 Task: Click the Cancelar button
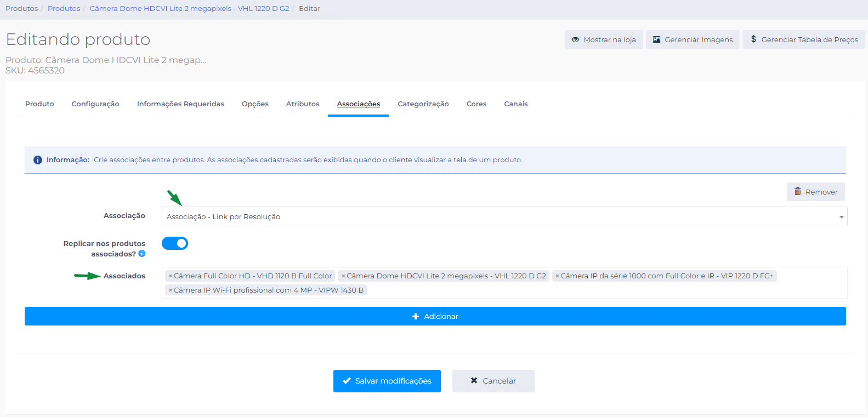(x=493, y=381)
